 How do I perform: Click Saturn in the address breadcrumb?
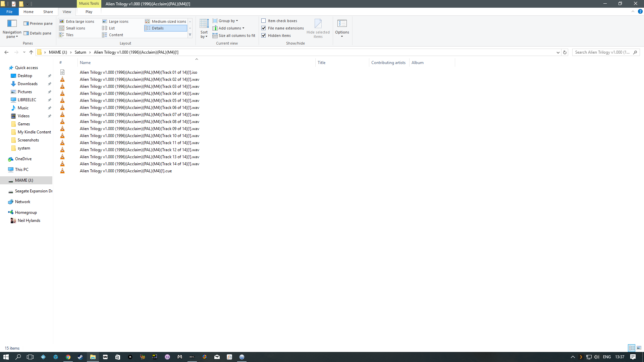[x=80, y=52]
